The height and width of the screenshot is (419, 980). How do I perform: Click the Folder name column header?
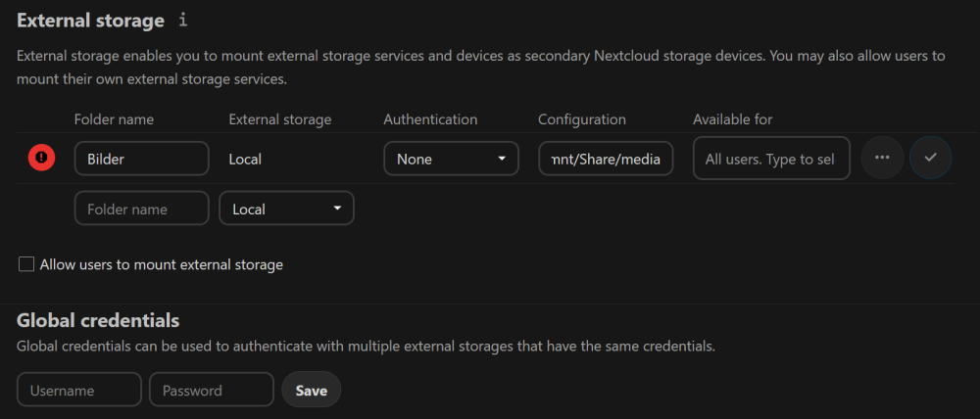pos(114,119)
